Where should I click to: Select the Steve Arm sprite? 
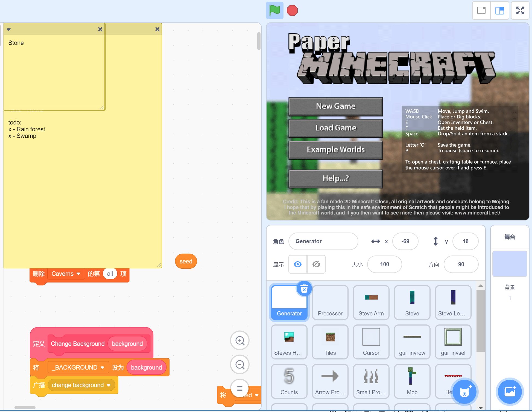click(x=371, y=302)
